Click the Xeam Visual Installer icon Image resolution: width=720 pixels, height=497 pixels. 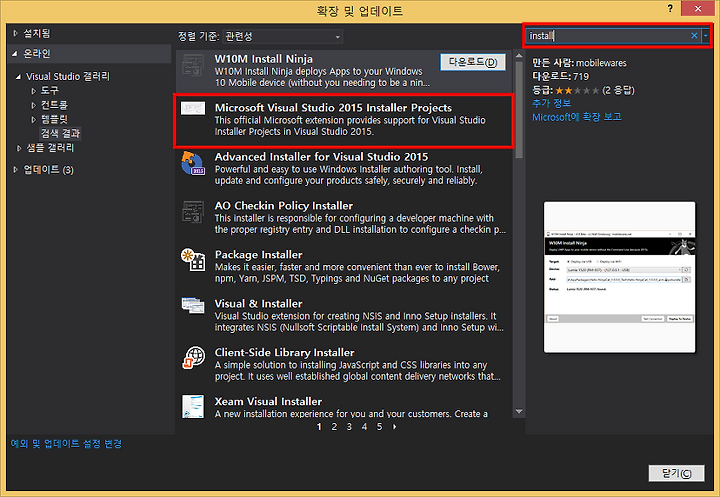(193, 407)
